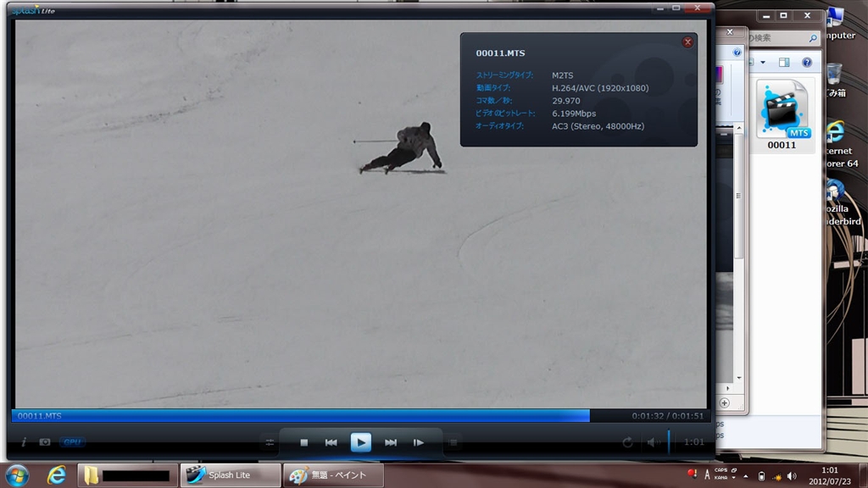Image resolution: width=868 pixels, height=488 pixels.
Task: Click scroll down arrow in middle window
Action: coord(739,378)
